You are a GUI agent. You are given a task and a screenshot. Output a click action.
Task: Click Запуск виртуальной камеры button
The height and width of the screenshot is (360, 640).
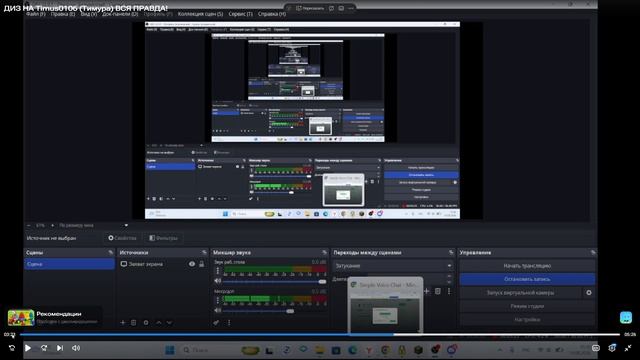(x=520, y=293)
